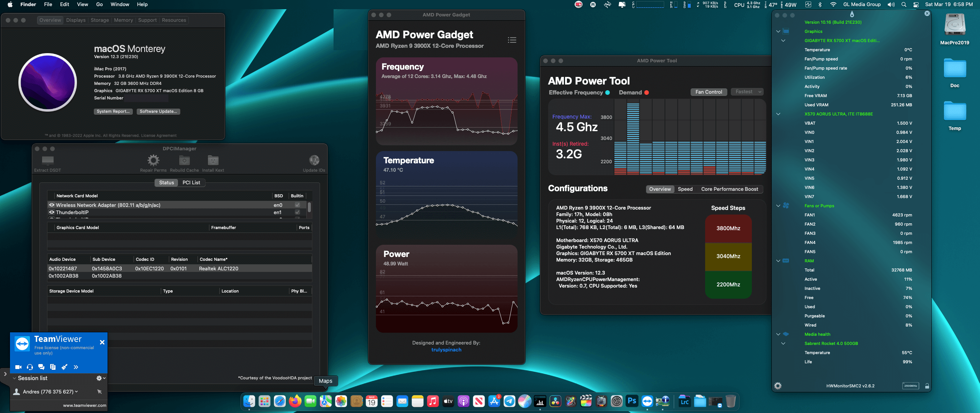980x413 pixels.
Task: Open TeamViewer whiteboard brush icon
Action: 64,367
